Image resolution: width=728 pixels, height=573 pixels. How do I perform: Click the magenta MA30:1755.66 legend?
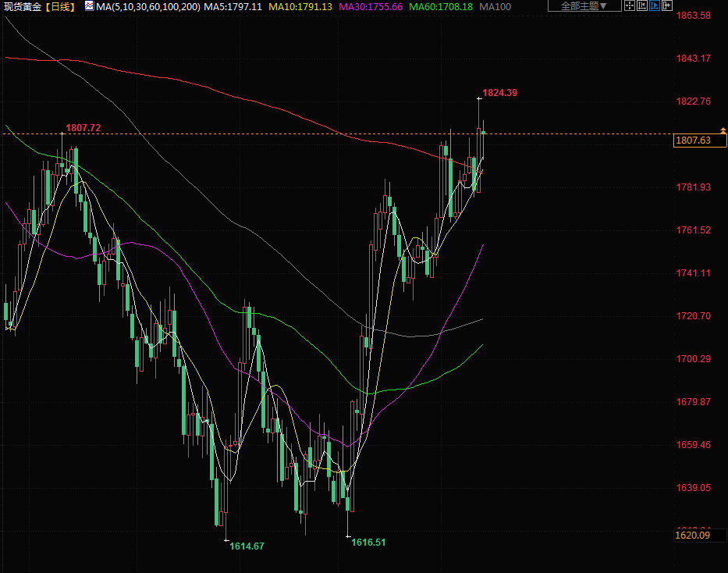point(371,6)
